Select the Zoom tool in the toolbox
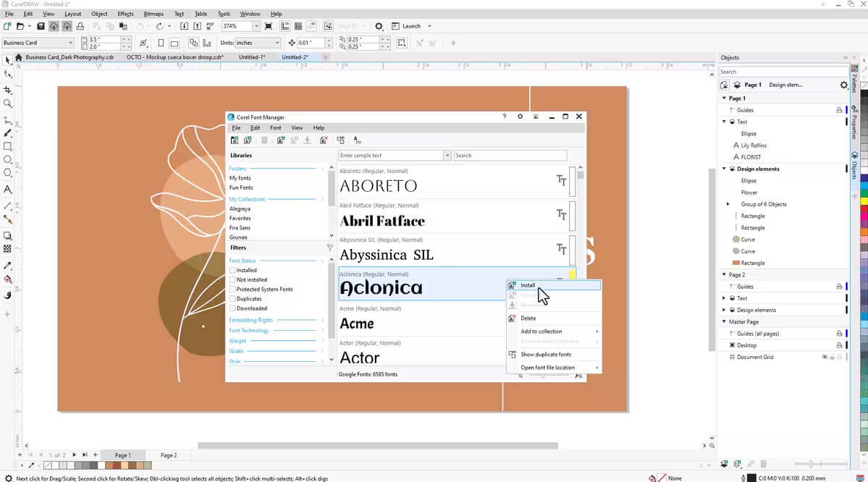868x482 pixels. (x=8, y=103)
